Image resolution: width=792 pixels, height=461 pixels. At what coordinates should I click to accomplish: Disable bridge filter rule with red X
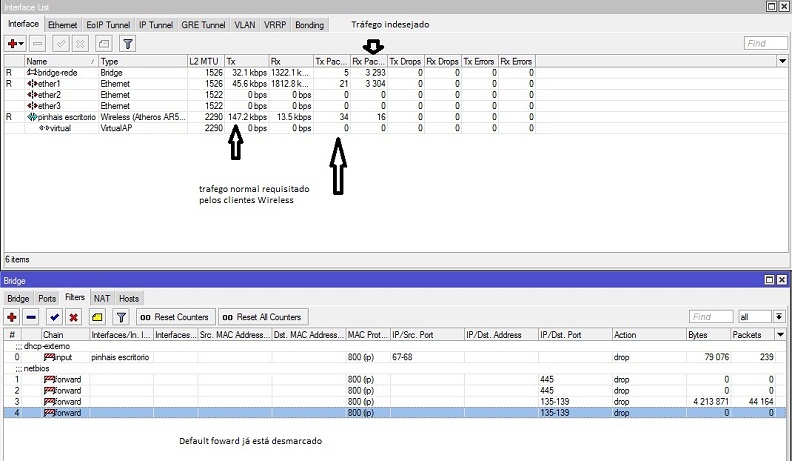[74, 317]
